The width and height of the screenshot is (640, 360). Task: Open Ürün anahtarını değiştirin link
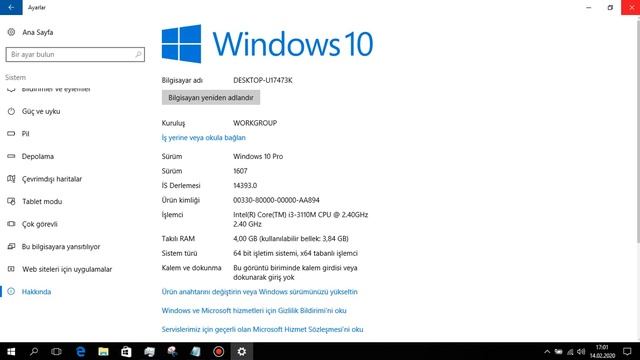(259, 291)
